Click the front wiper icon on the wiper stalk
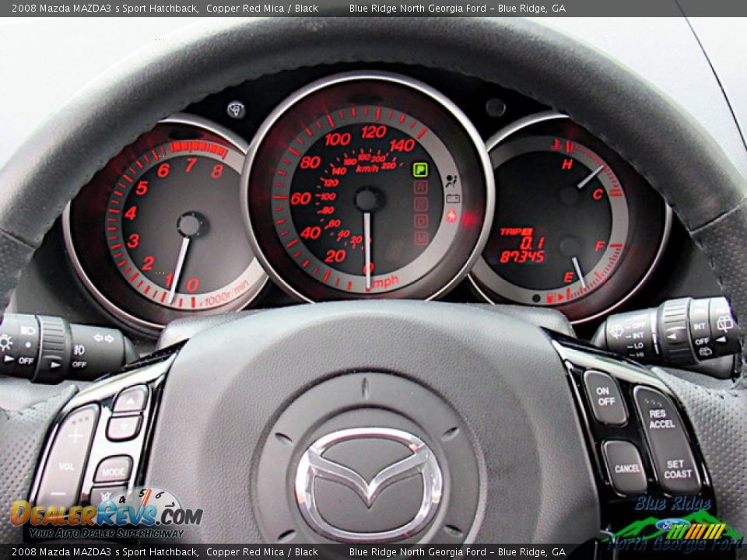This screenshot has height=560, width=747. pos(616,331)
